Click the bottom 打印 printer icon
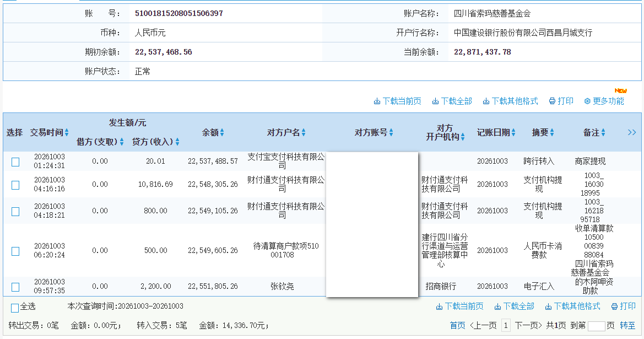644x339 pixels. [x=614, y=306]
